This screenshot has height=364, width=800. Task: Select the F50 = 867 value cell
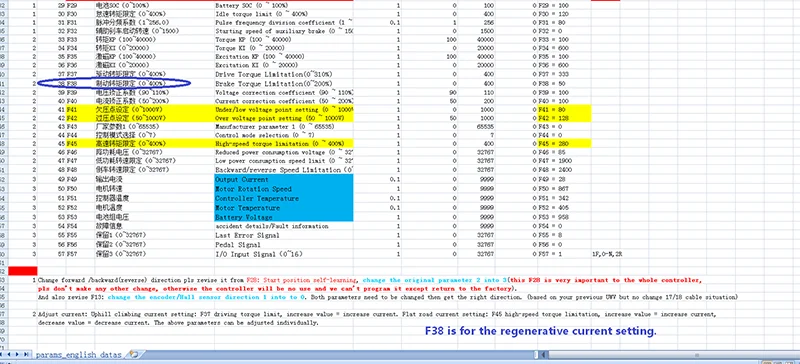click(564, 189)
